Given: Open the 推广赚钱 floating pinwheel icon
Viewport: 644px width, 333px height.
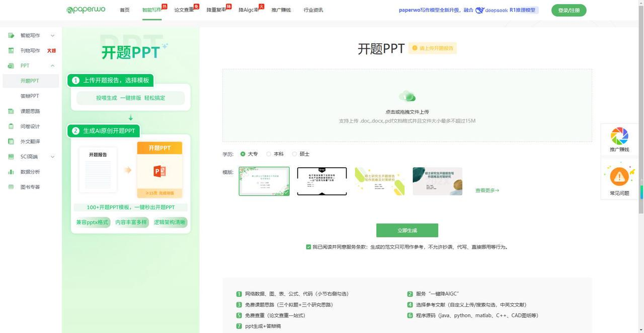Looking at the screenshot, I should point(619,136).
